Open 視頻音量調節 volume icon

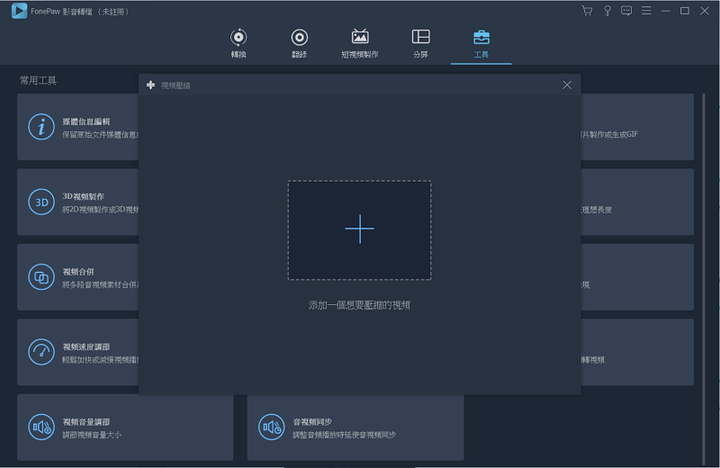coord(41,427)
